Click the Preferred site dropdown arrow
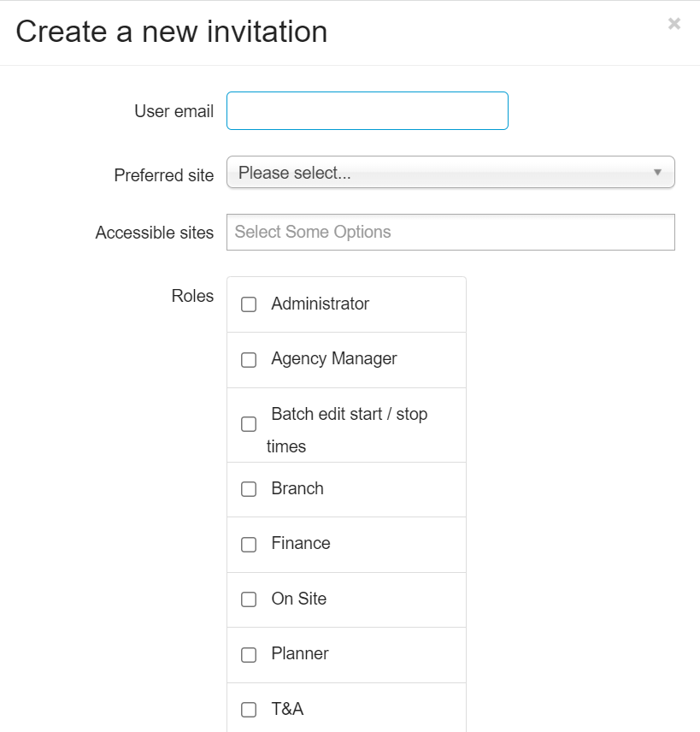 click(x=657, y=173)
